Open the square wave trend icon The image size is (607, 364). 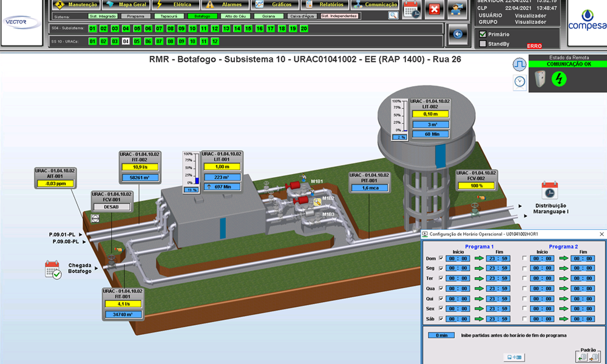point(520,64)
